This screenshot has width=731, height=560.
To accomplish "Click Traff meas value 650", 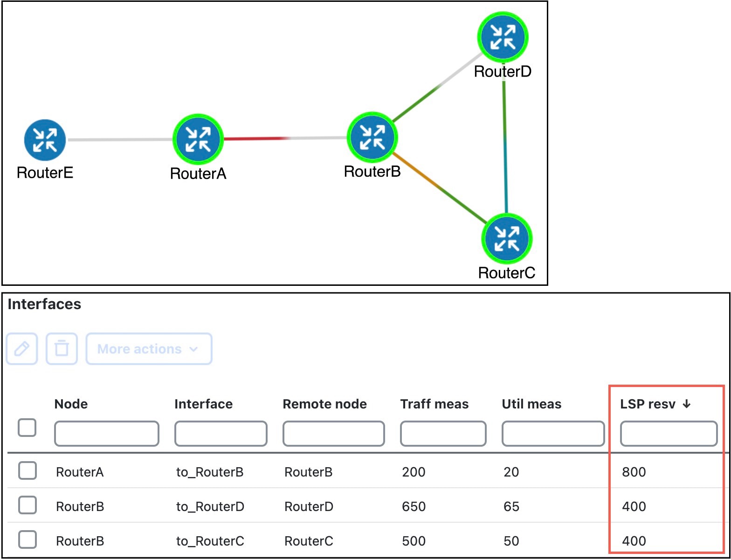I will [414, 506].
